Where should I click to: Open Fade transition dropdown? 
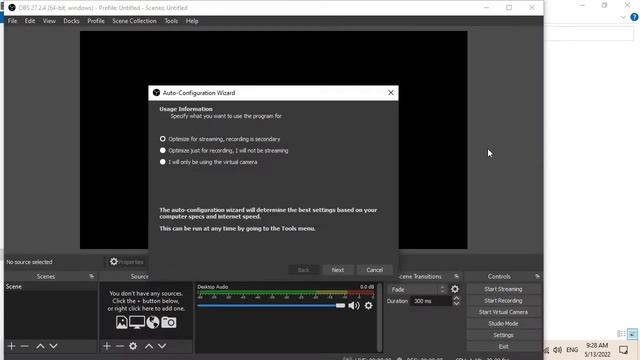click(x=417, y=289)
